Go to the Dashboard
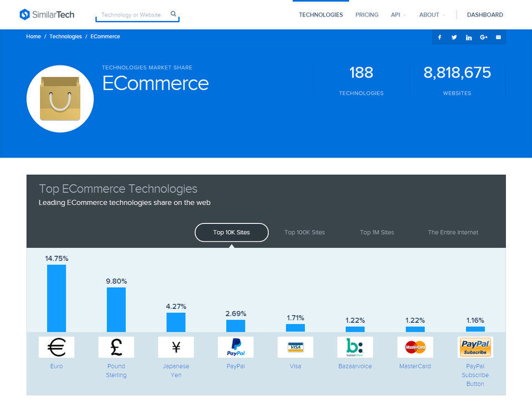Screen dimensions: 532x401 click(x=485, y=14)
